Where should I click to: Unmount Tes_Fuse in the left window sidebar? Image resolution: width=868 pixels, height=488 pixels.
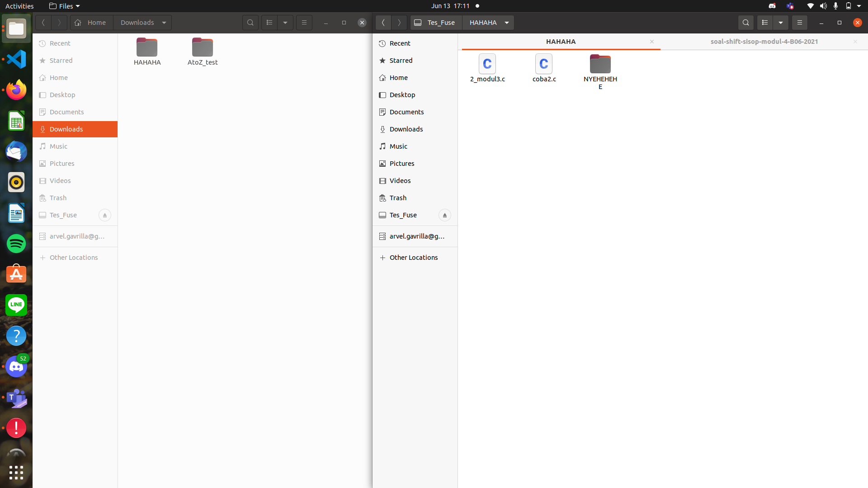104,215
